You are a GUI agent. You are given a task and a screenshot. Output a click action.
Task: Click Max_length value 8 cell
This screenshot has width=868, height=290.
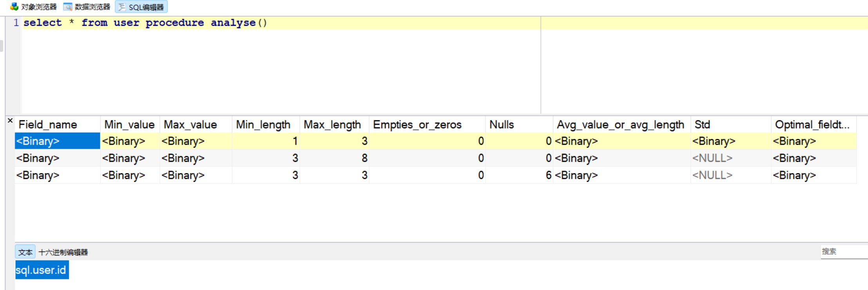tap(335, 158)
